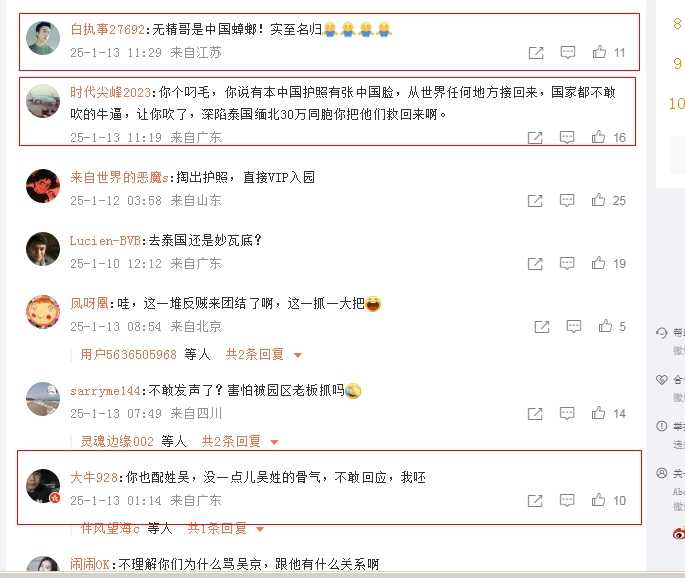685x578 pixels.
Task: Repost the comment from 时代尖峰2023
Action: click(x=535, y=138)
